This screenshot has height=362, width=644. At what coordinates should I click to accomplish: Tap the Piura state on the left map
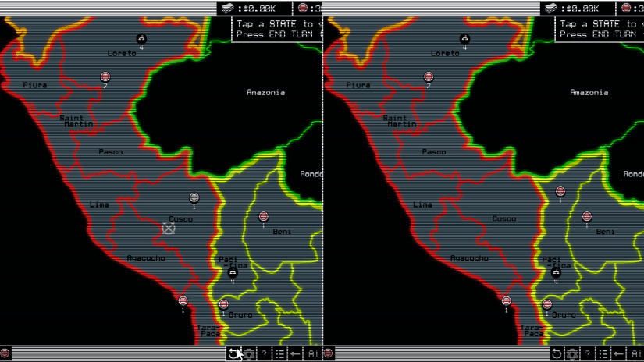click(34, 85)
